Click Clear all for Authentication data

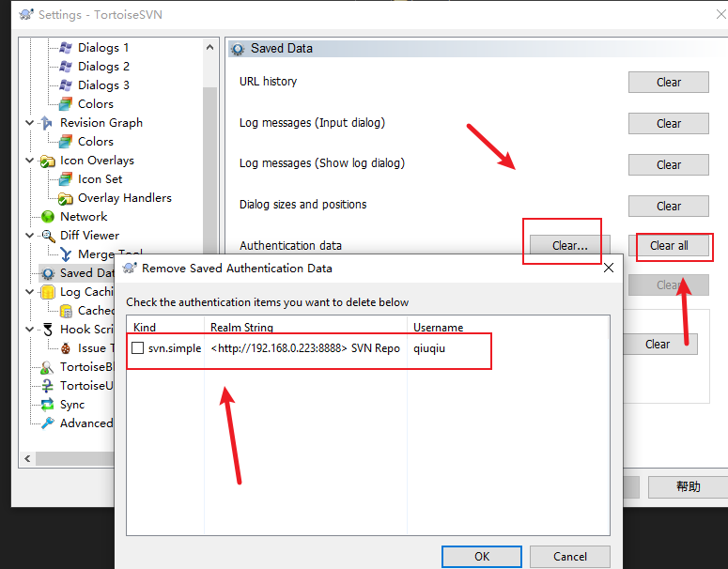click(669, 245)
